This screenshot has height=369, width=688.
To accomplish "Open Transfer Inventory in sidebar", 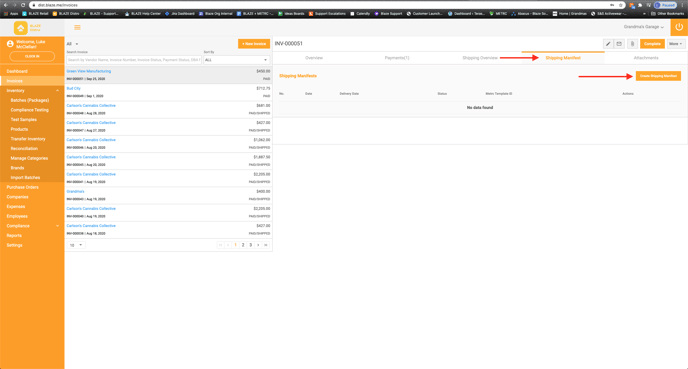I will [x=28, y=139].
